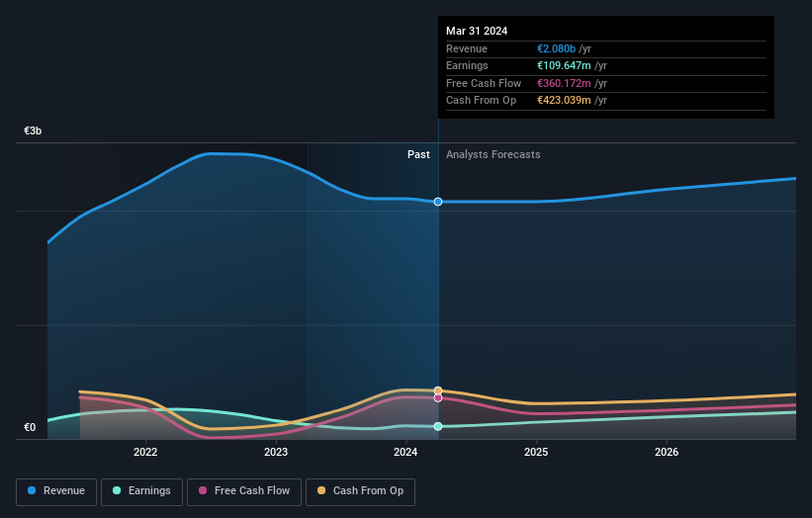Select the 2026 x-axis label
812x518 pixels.
[667, 452]
